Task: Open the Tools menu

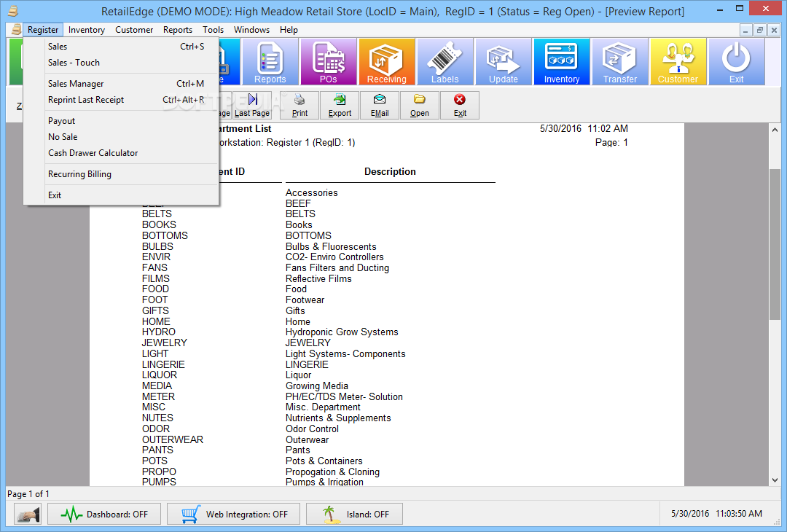Action: [214, 30]
